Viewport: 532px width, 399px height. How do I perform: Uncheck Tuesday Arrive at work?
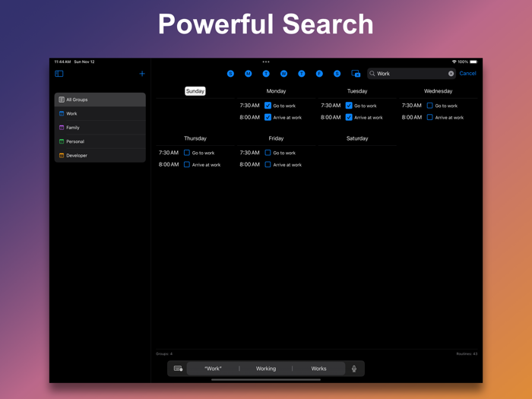coord(349,117)
